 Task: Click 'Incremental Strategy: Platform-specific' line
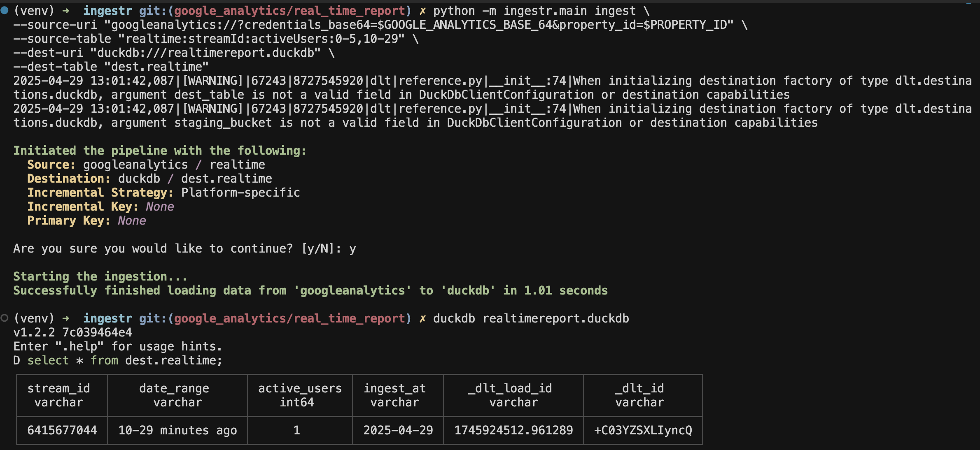tap(163, 193)
